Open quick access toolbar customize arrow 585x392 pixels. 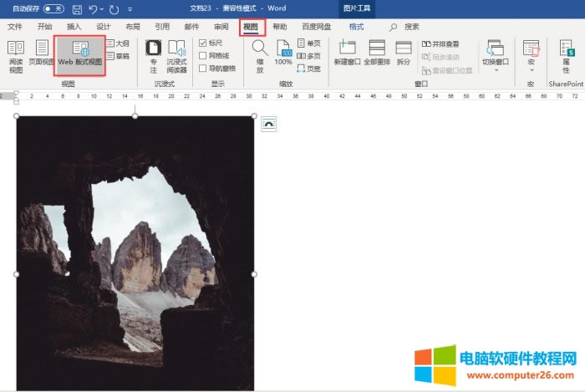pyautogui.click(x=130, y=9)
